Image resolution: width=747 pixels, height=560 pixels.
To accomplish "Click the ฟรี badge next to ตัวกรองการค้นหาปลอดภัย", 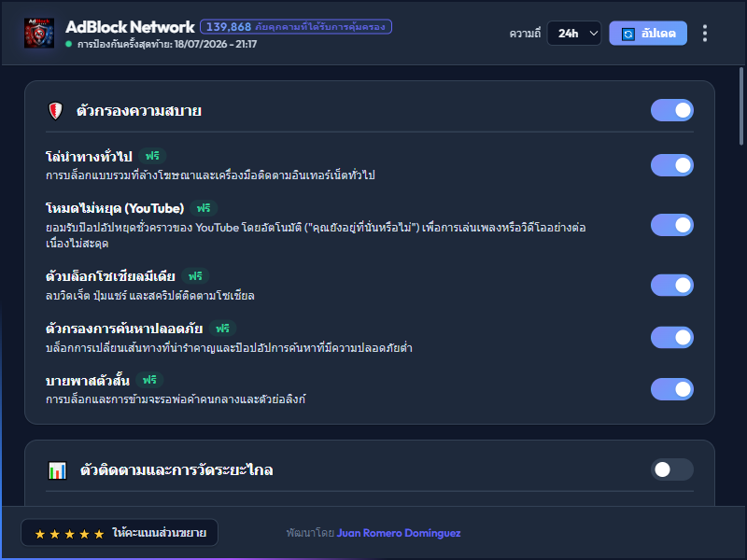I will click(222, 329).
